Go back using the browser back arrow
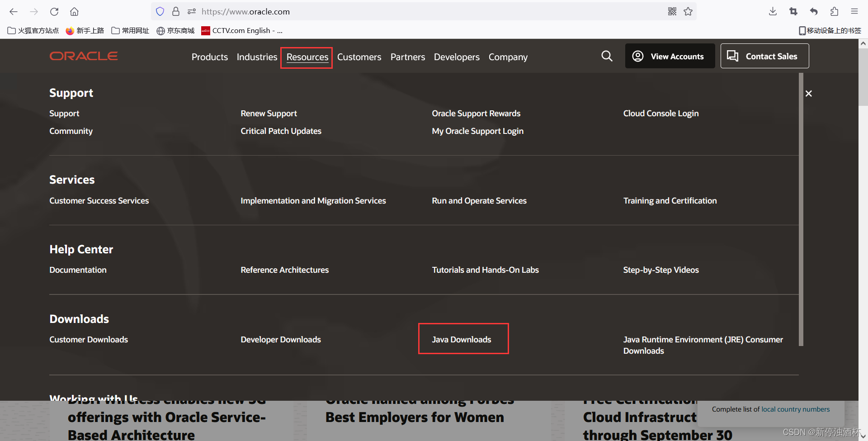The width and height of the screenshot is (868, 441). click(14, 12)
